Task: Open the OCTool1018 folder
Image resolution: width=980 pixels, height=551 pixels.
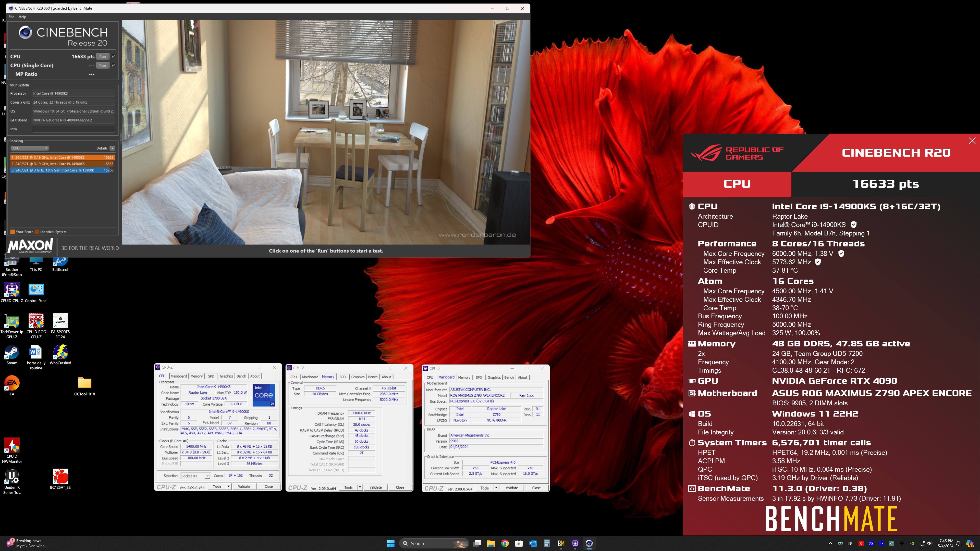Action: click(x=84, y=386)
